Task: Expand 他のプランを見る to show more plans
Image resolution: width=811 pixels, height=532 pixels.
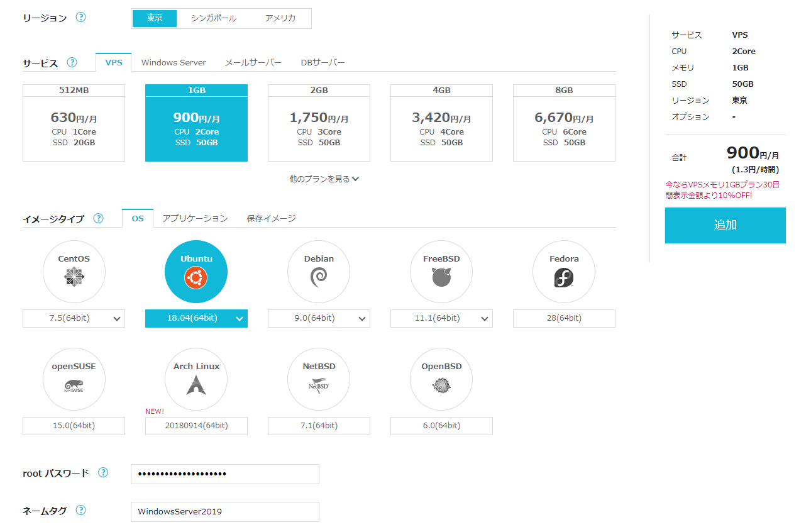Action: pos(324,179)
